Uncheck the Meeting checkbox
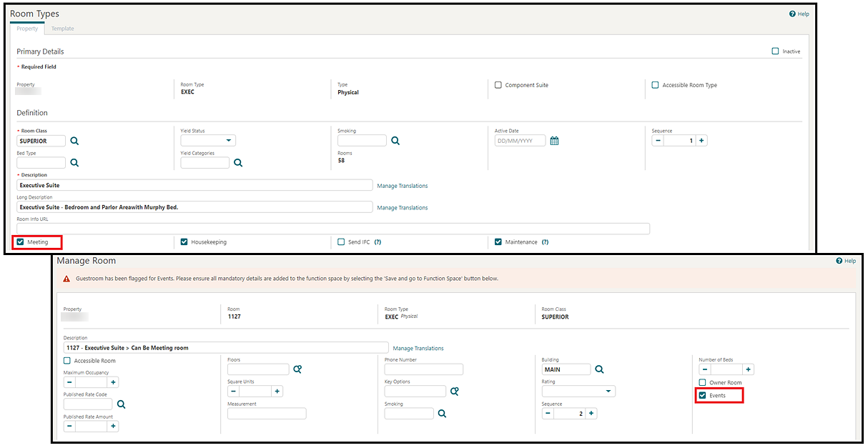 click(x=21, y=242)
